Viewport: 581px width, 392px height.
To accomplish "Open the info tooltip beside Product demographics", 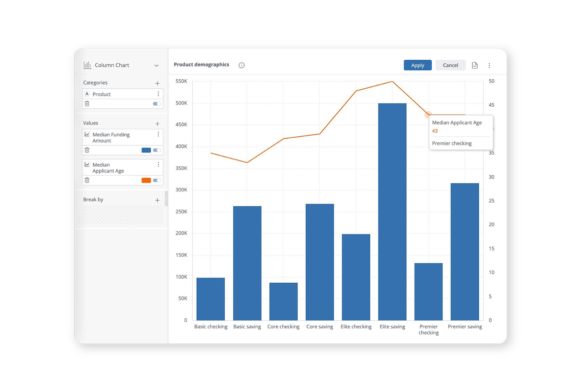I will coord(241,65).
